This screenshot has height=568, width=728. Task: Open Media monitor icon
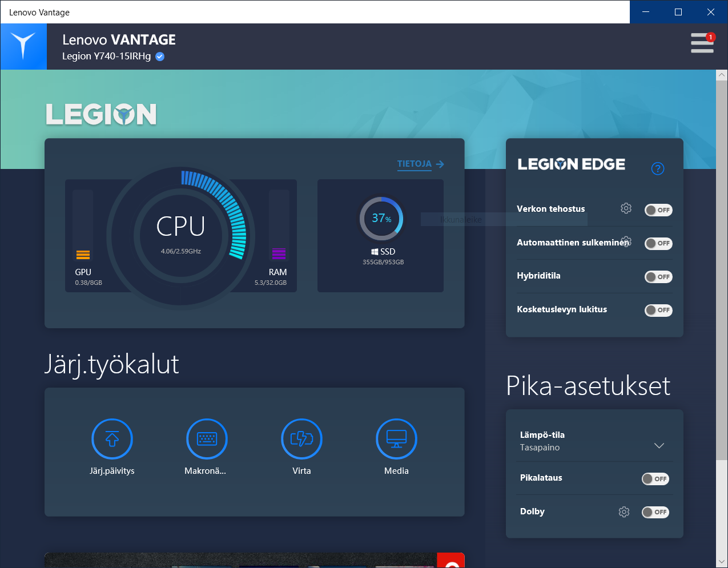coord(396,439)
